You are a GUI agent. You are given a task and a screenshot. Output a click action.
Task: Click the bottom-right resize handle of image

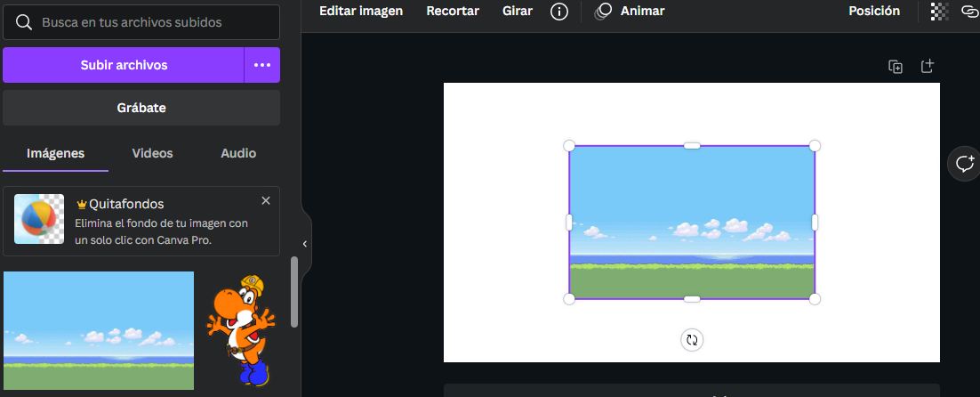815,299
